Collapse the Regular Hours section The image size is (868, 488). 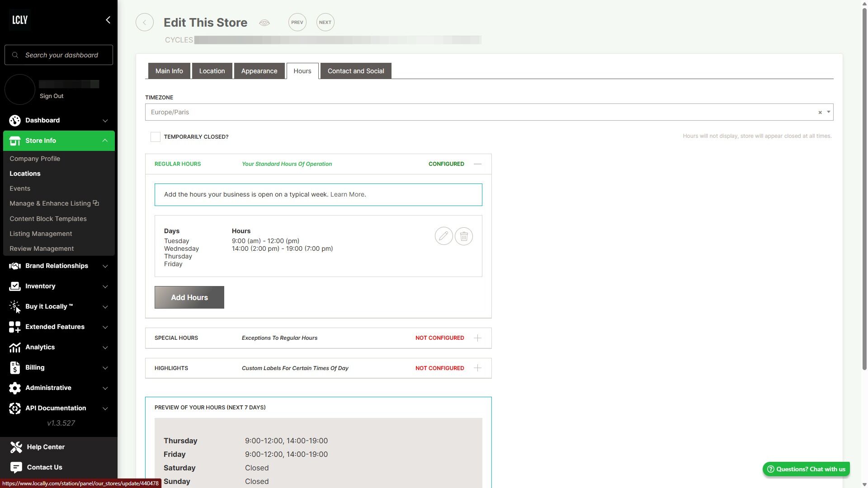click(477, 164)
